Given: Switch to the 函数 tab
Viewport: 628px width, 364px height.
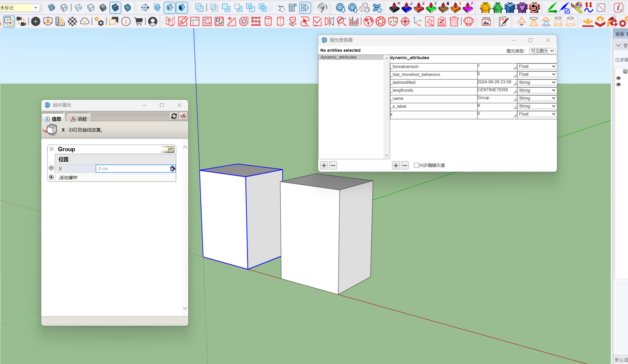Looking at the screenshot, I should 79,119.
